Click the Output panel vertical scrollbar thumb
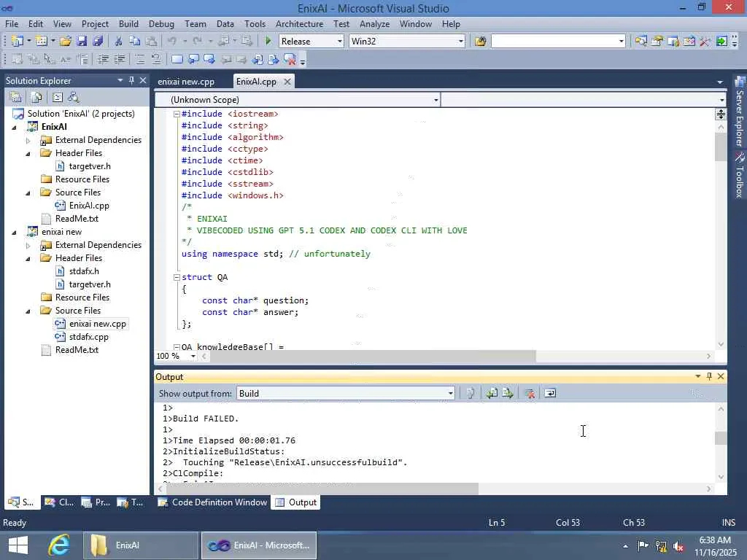 pos(721,438)
